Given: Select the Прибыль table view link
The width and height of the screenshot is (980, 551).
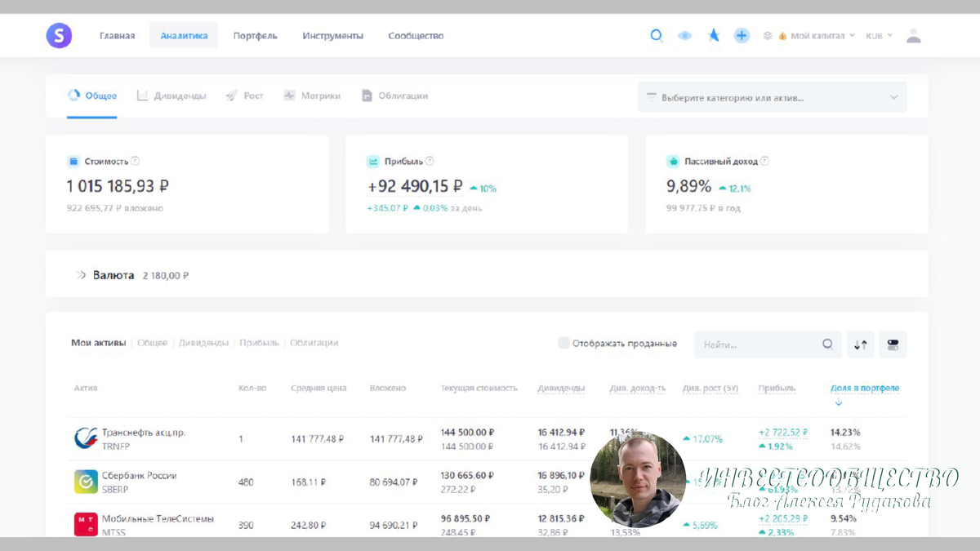Looking at the screenshot, I should click(259, 343).
